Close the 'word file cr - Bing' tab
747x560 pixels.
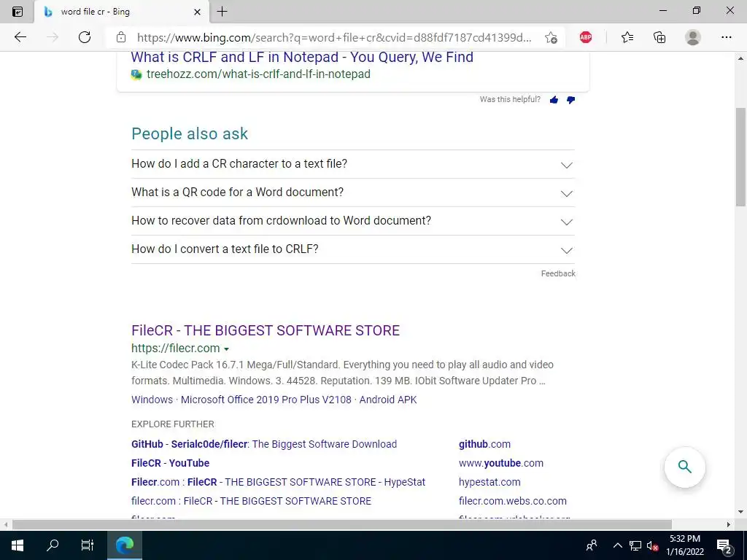pyautogui.click(x=197, y=12)
